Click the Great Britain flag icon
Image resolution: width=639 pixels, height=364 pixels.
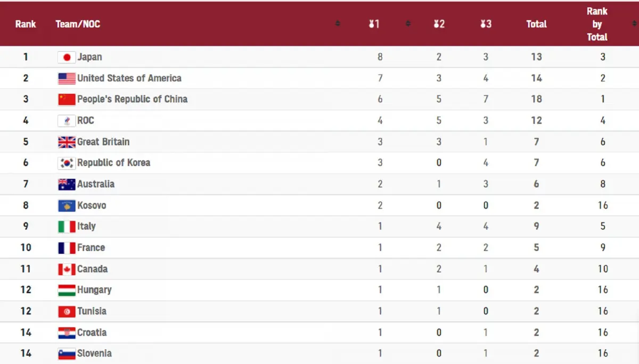click(67, 142)
